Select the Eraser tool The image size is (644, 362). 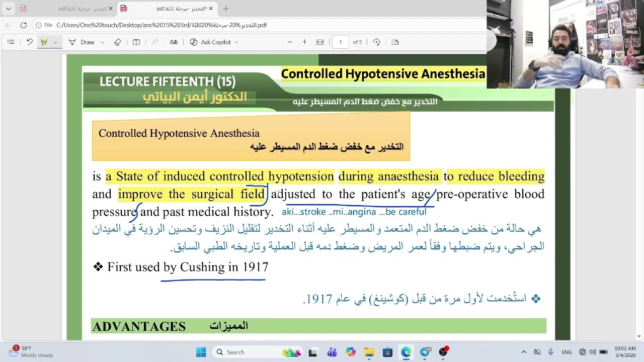coord(117,42)
